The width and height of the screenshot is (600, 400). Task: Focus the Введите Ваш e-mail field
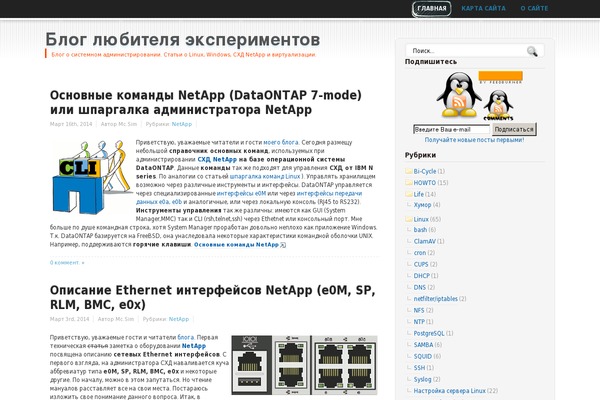tap(452, 129)
